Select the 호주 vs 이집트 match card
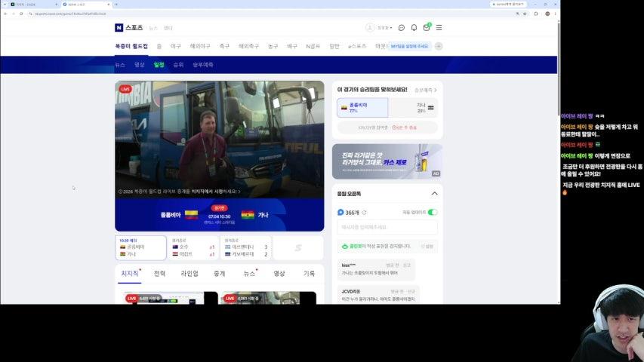Image resolution: width=644 pixels, height=362 pixels. pyautogui.click(x=193, y=247)
